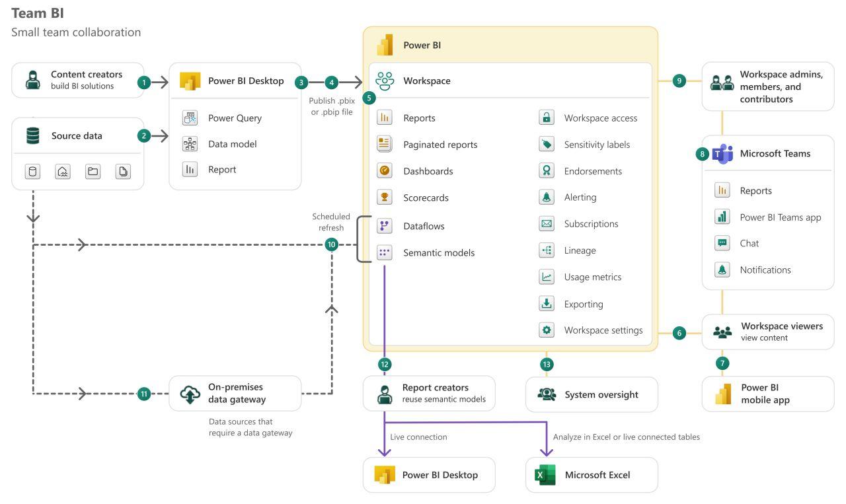Click the 'Scheduled refresh' caption

point(331,222)
